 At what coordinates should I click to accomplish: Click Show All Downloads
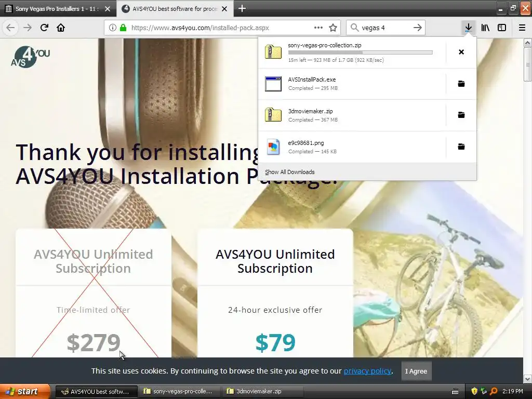pos(289,172)
